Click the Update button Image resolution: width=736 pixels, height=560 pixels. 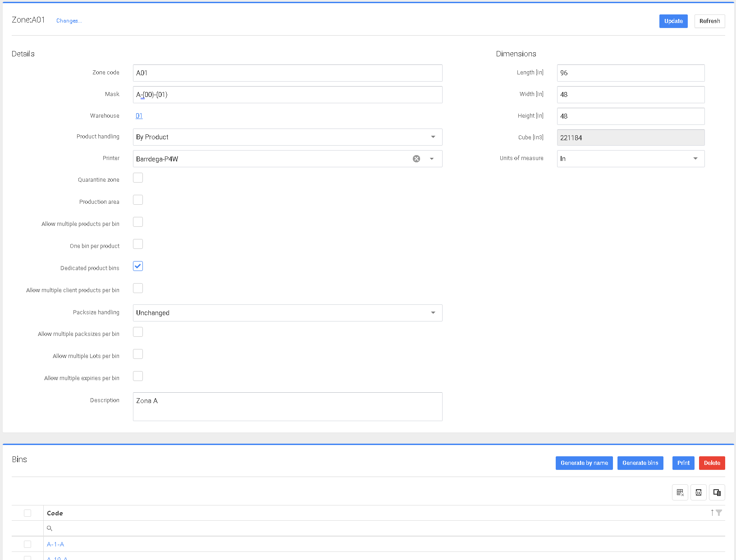673,21
